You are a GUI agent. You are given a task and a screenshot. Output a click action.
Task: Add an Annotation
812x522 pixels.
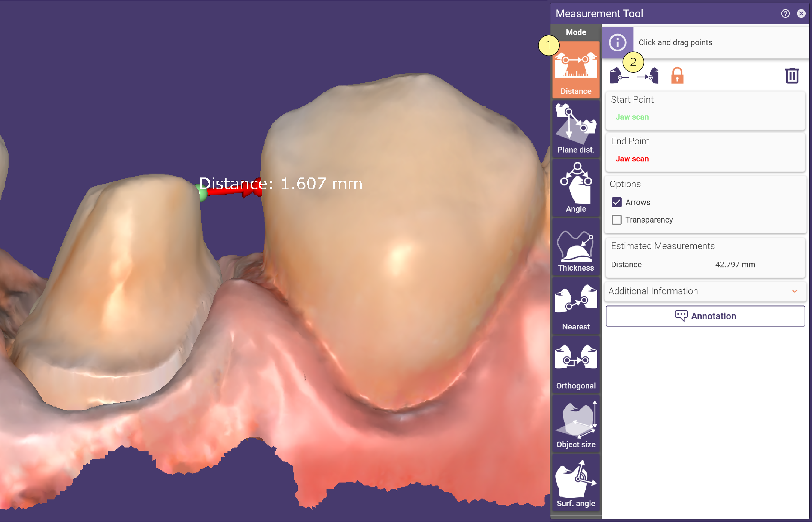(705, 316)
